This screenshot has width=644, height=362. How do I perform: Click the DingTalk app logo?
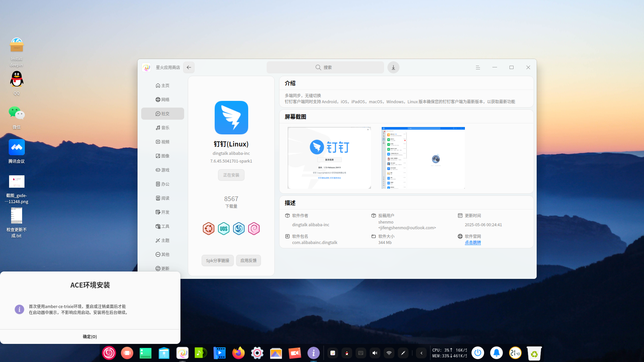click(x=231, y=118)
